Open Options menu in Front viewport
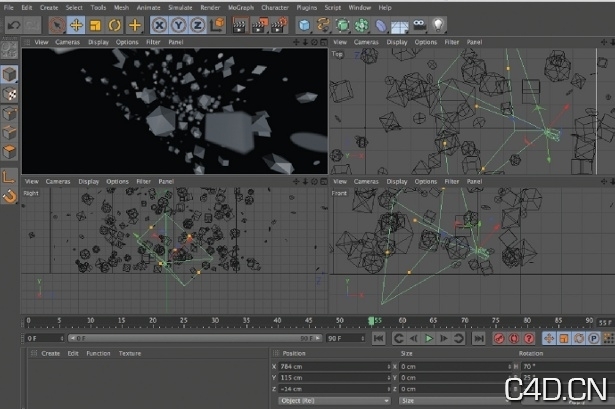The height and width of the screenshot is (409, 615). click(x=426, y=182)
